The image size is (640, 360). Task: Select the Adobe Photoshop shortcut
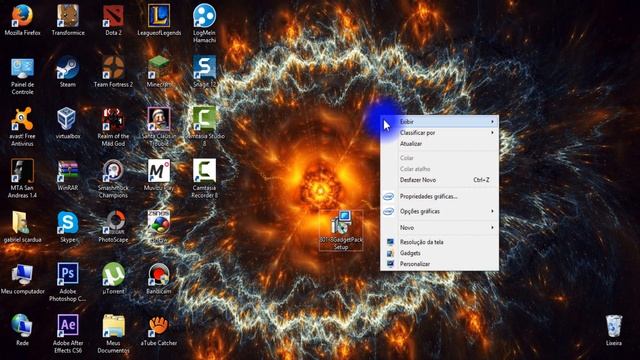(68, 274)
